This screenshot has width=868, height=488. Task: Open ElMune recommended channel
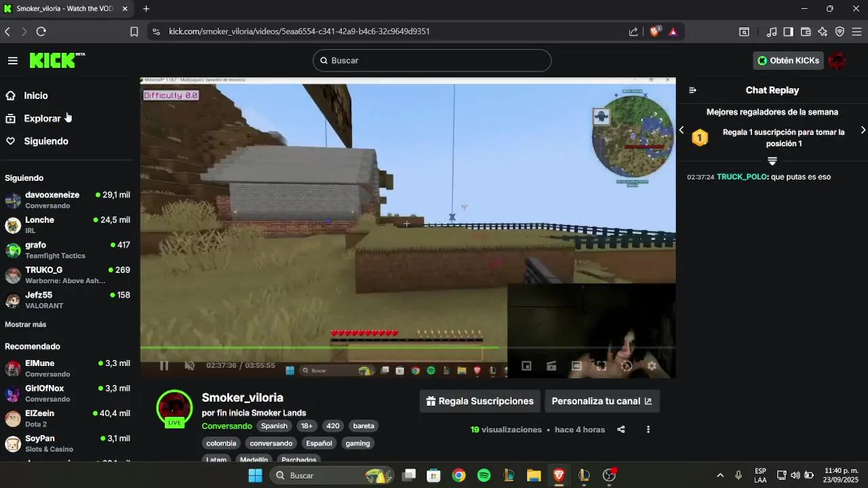coord(68,368)
